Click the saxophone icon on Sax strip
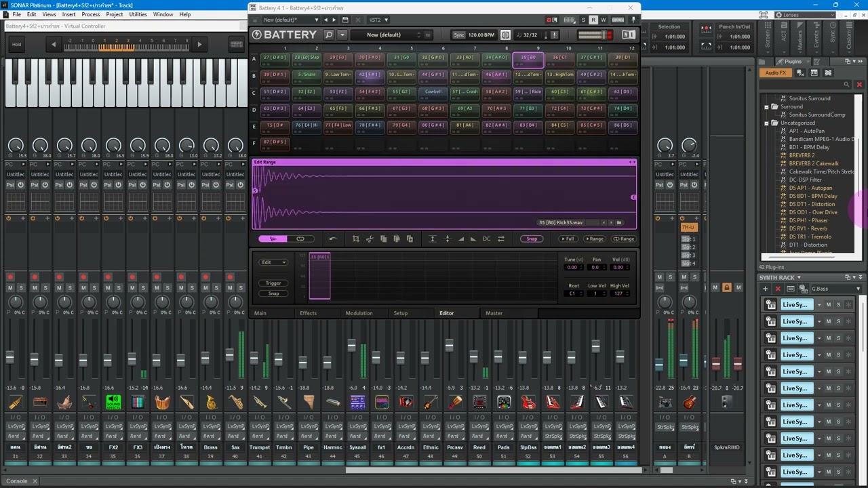This screenshot has height=488, width=868. coord(235,403)
